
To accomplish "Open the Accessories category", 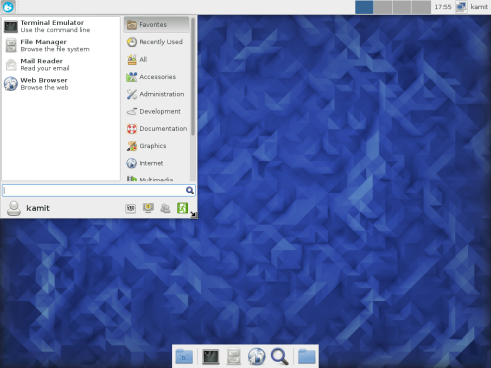I will [x=157, y=77].
